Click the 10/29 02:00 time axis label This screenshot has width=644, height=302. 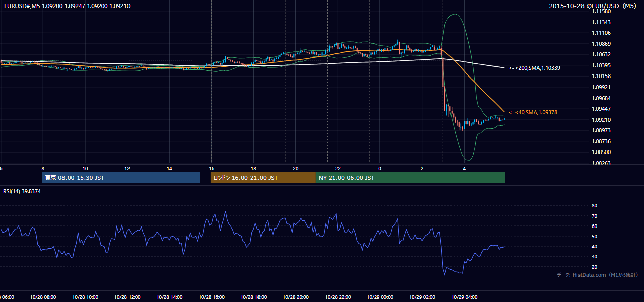pos(422,297)
